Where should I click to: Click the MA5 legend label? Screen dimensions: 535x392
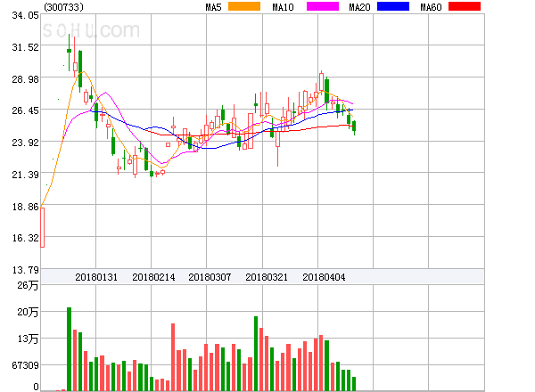pyautogui.click(x=214, y=7)
